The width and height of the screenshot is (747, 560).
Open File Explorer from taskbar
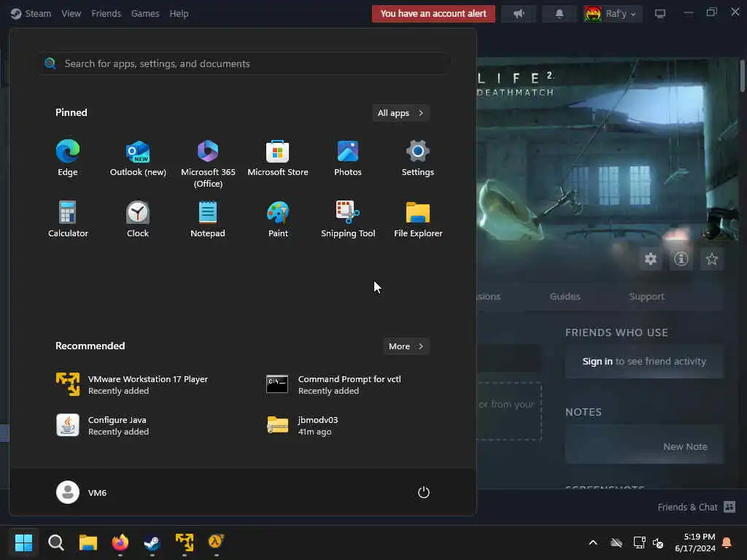pos(88,542)
